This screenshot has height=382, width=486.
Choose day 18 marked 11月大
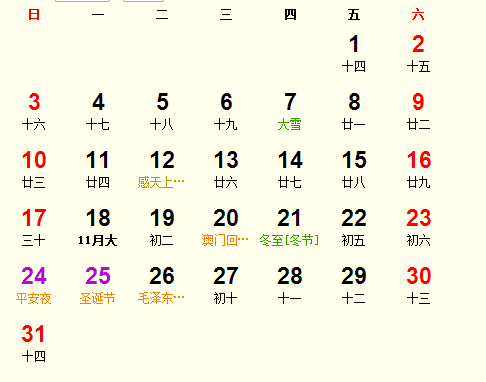[x=98, y=227]
